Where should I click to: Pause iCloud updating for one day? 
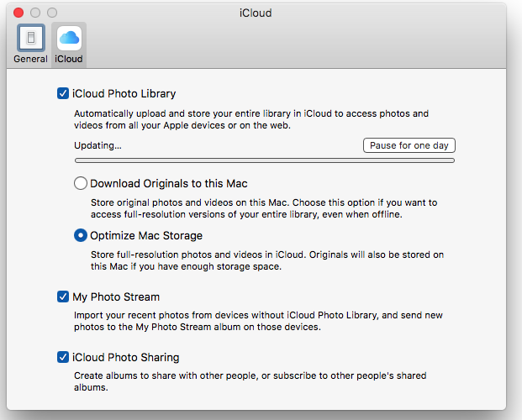(409, 145)
